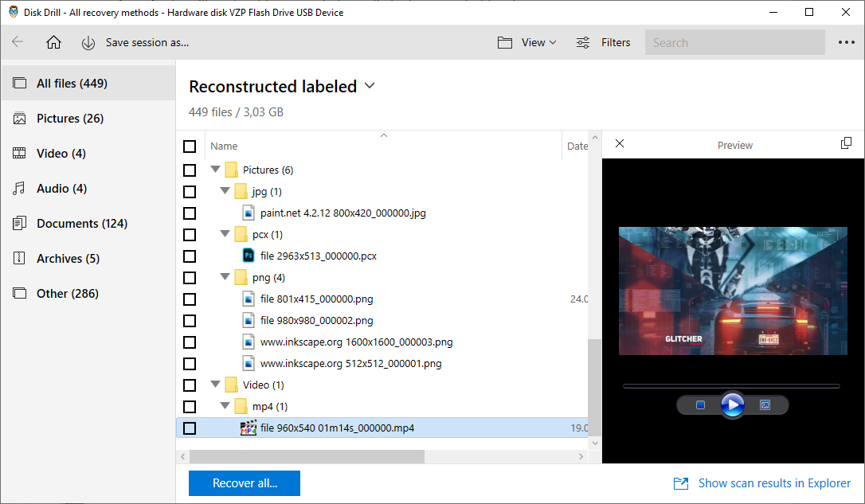Close the Preview panel with X
Image resolution: width=865 pixels, height=504 pixels.
pos(620,143)
